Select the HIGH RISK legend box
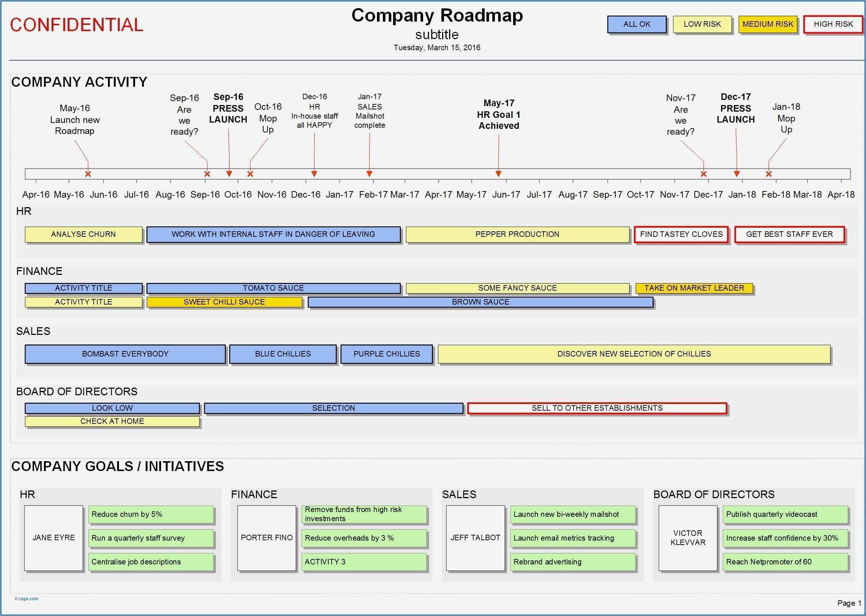The image size is (866, 616). 833,24
